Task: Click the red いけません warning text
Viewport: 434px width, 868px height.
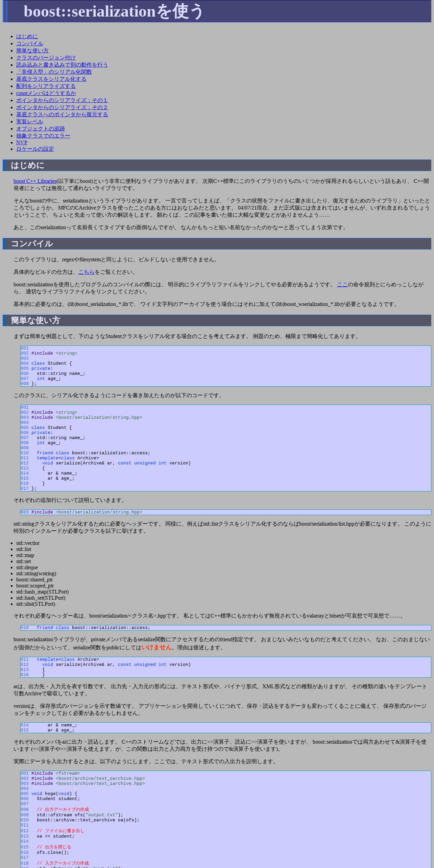Action: point(156,647)
